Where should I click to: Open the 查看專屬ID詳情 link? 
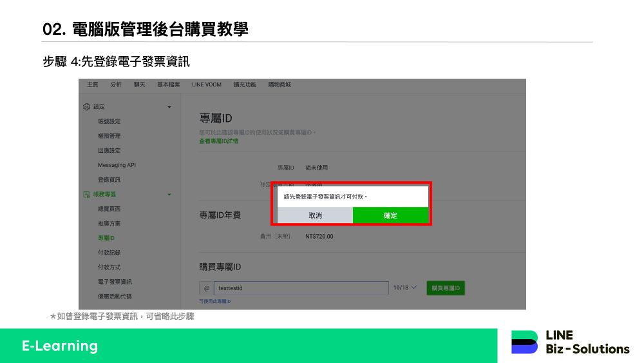coord(219,141)
